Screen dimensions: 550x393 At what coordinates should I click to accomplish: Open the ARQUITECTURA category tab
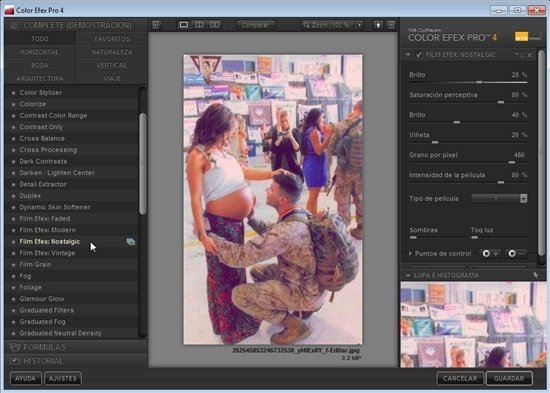40,78
